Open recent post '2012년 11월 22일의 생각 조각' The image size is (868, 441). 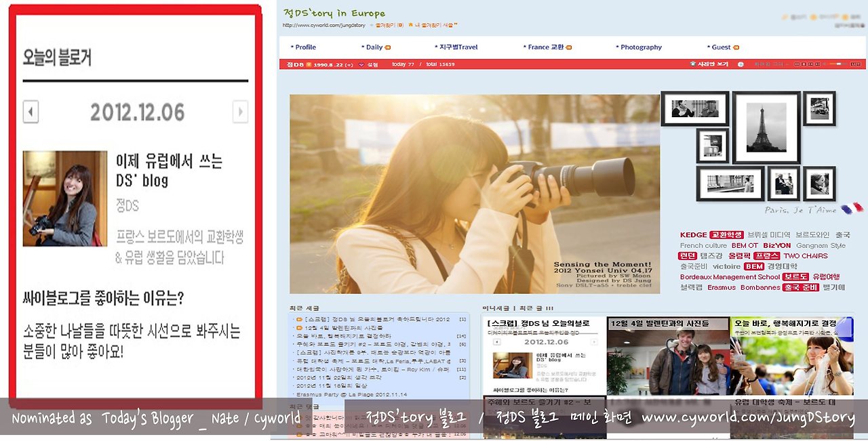click(339, 377)
